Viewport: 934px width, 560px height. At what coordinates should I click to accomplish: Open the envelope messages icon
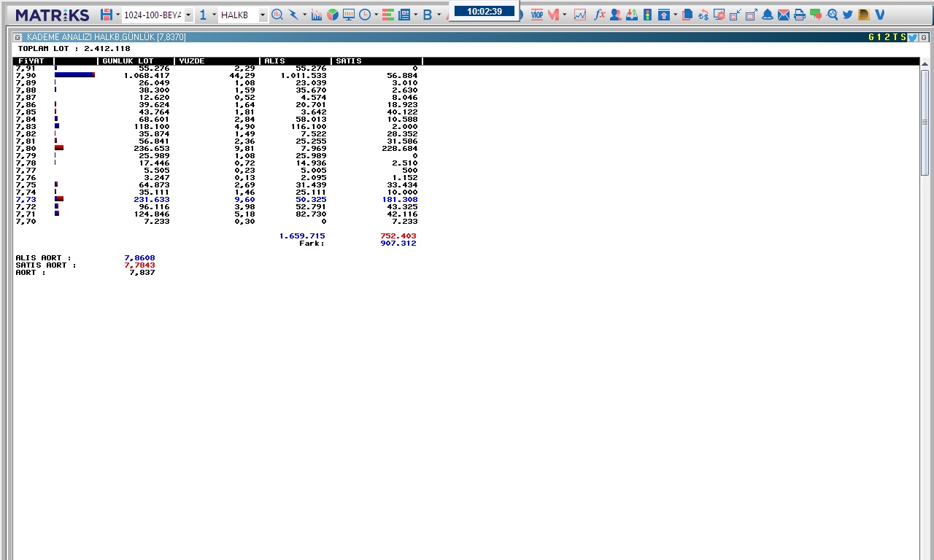click(x=784, y=15)
